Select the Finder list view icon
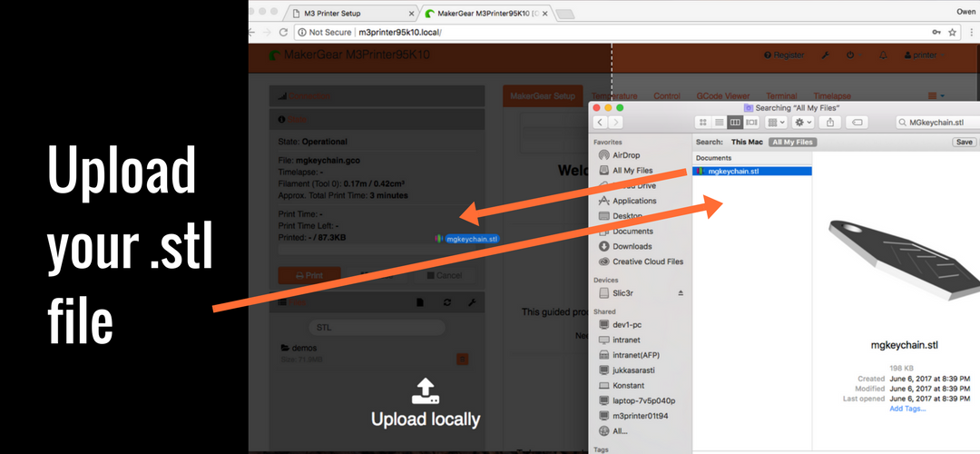Screen dimensions: 980x454 click(719, 122)
